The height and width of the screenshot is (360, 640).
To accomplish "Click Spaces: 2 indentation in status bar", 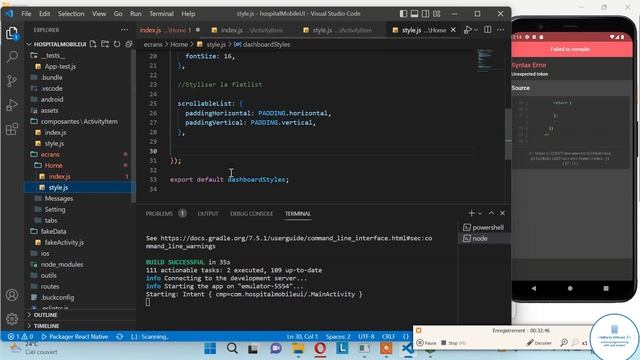I will pyautogui.click(x=338, y=337).
